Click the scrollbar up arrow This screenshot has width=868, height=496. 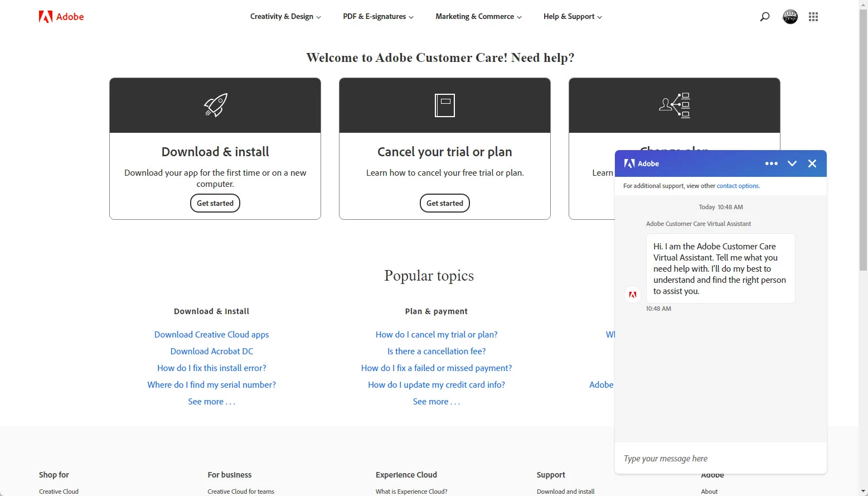click(x=863, y=4)
